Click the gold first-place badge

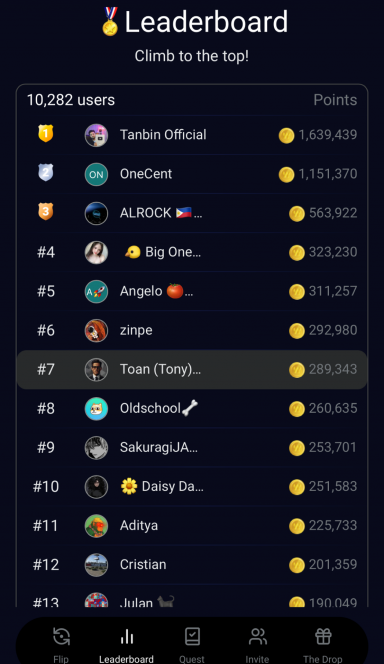(46, 133)
